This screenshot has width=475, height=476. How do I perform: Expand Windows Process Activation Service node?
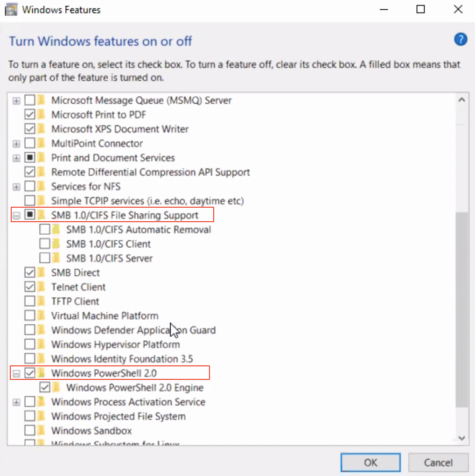click(16, 402)
